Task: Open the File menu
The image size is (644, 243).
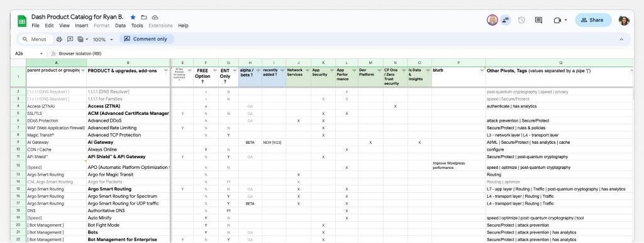Action: (35, 25)
